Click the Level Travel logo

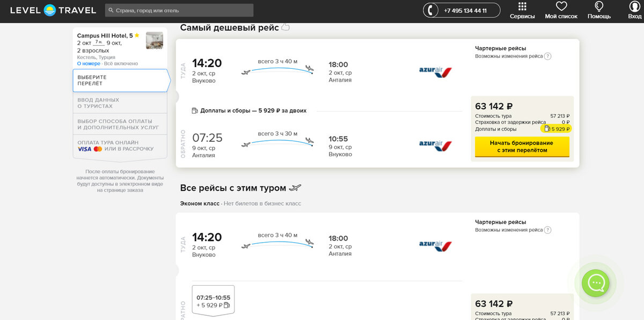(53, 10)
